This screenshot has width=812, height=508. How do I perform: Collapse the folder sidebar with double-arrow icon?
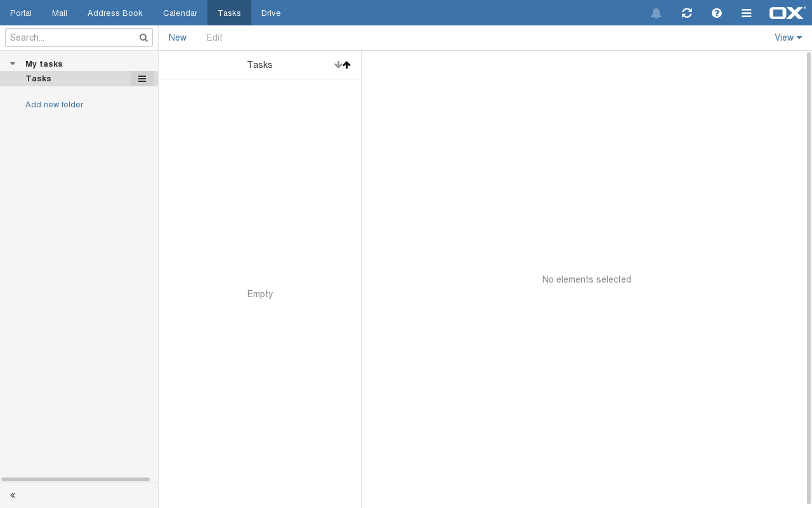pos(13,495)
